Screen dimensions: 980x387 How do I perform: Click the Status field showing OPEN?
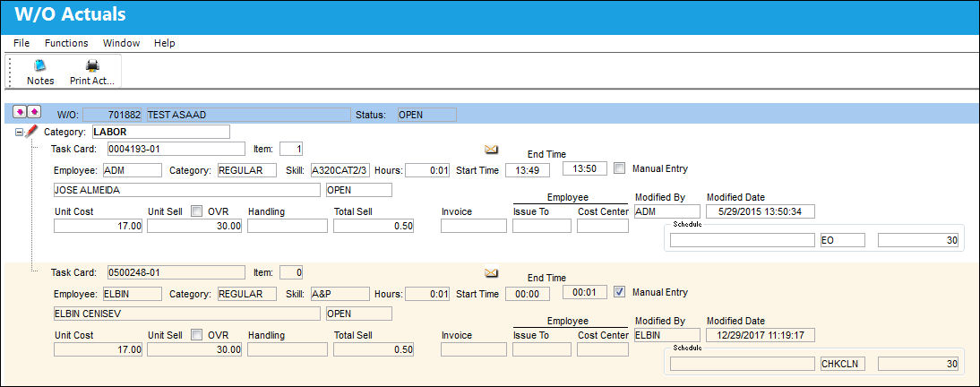(427, 115)
